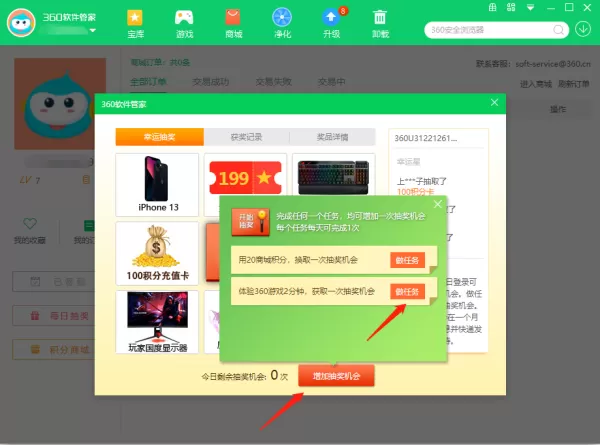Click the soft-service@360.cn contact email
Screen dimensions: 600x445
(x=553, y=64)
